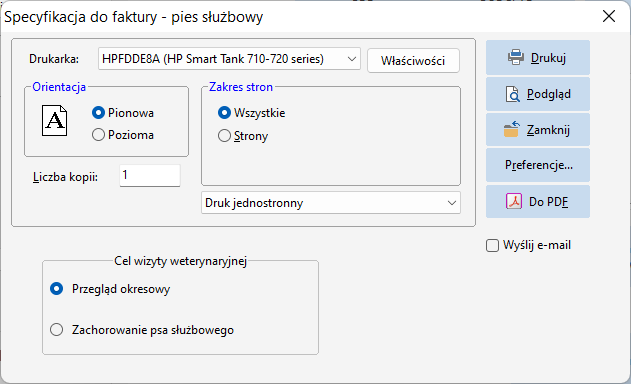Select Zachorowanie psa służbowego option

pos(56,330)
